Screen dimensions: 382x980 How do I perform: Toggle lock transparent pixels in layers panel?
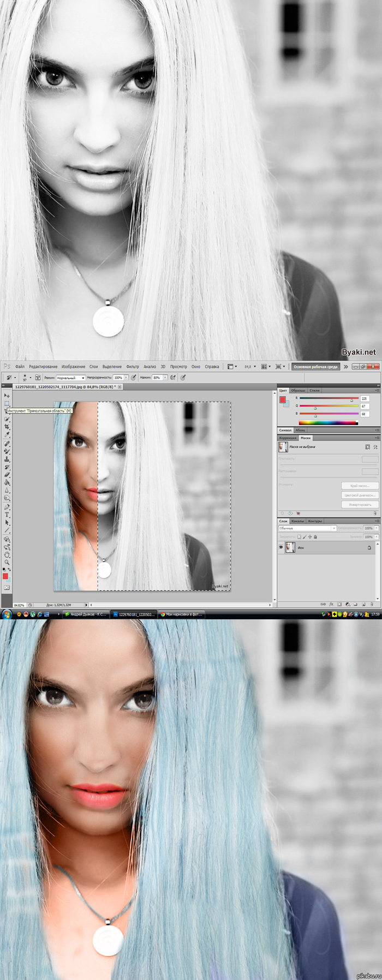click(x=299, y=537)
